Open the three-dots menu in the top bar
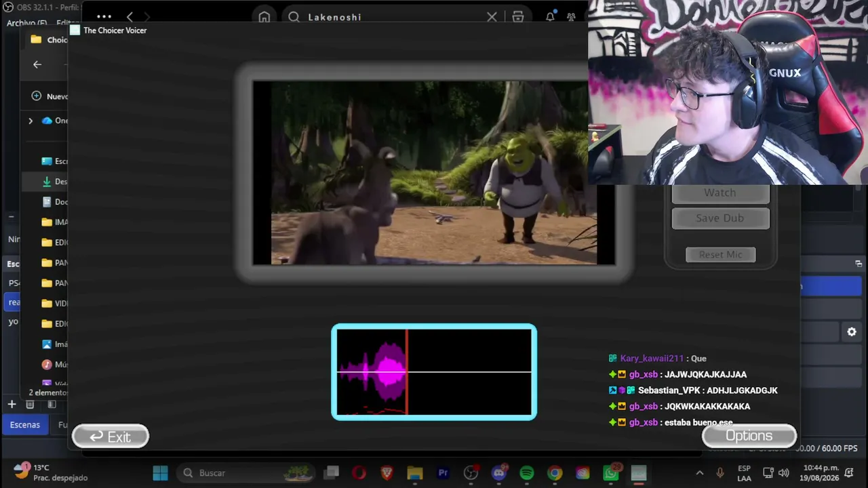This screenshot has width=868, height=488. (104, 17)
